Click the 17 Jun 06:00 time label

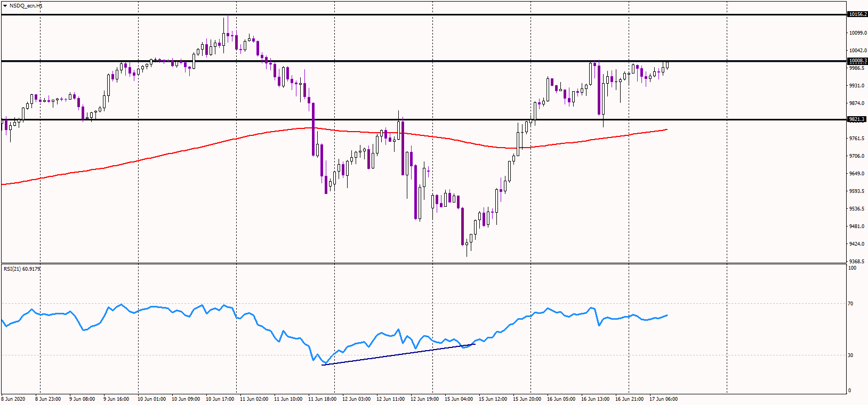coord(663,399)
